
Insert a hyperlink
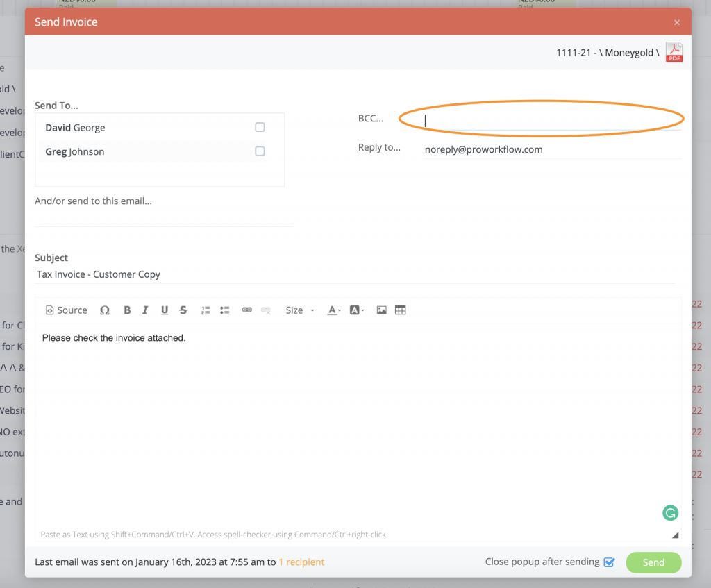tap(246, 310)
